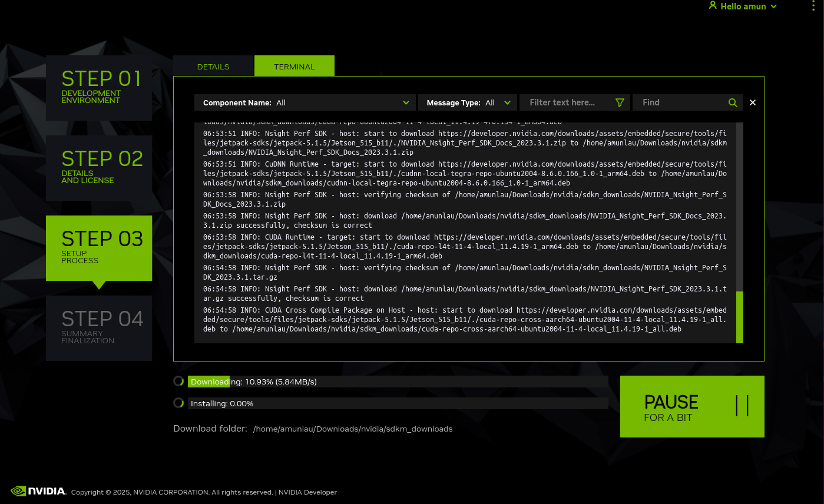Open the NVIDIA Developer link
Screen dimensions: 824x504
click(x=307, y=492)
